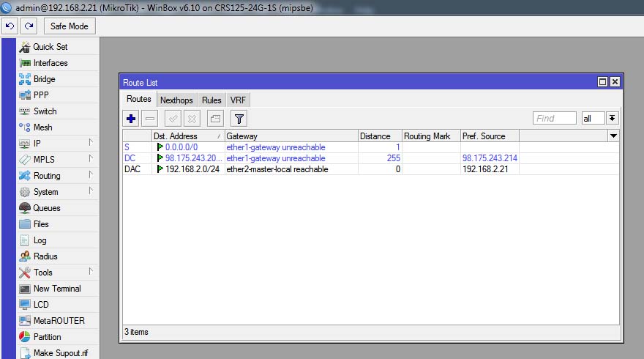Click the remove route minus button
644x359 pixels.
point(150,119)
